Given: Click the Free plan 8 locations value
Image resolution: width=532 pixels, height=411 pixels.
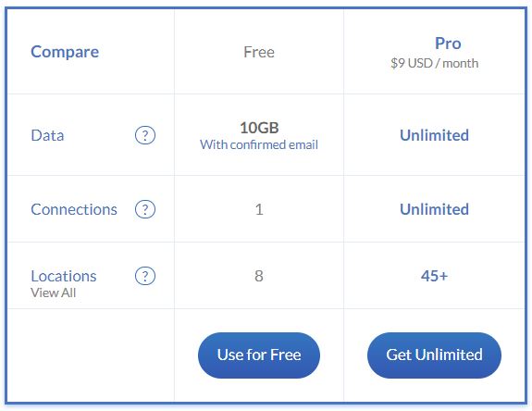Looking at the screenshot, I should point(259,276).
